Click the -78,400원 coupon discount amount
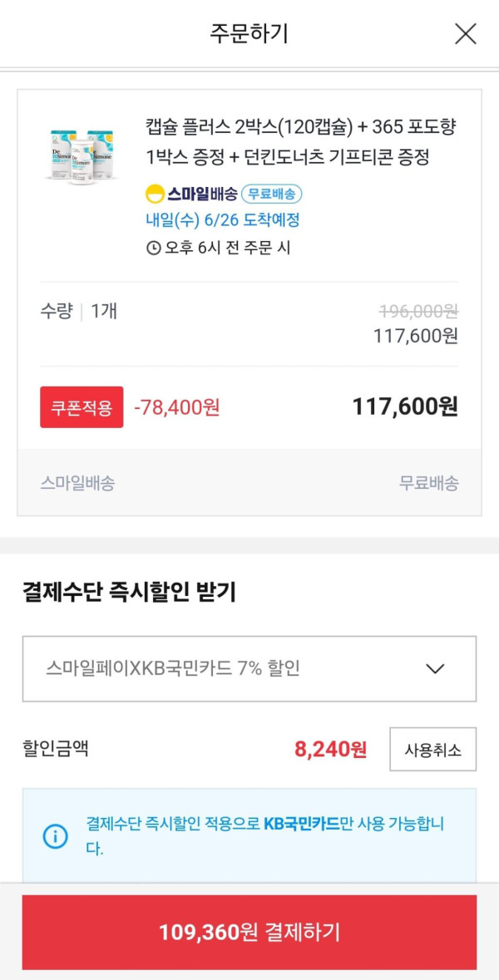The height and width of the screenshot is (980, 499). point(176,407)
